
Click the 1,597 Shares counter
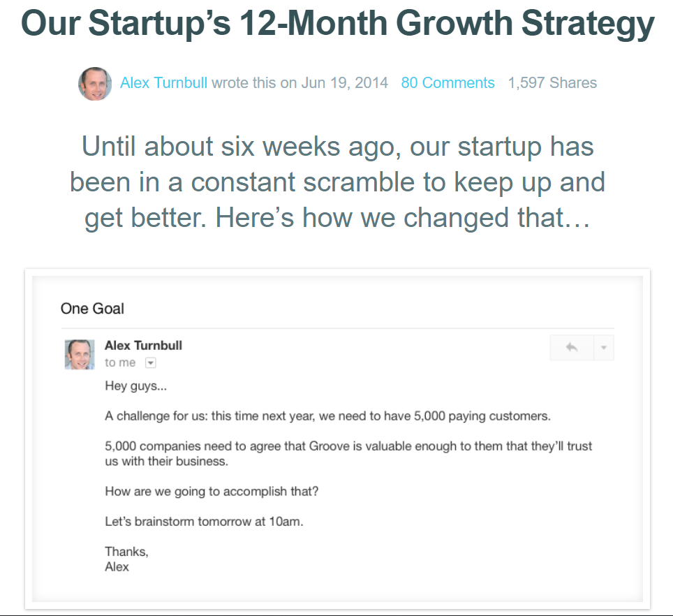coord(552,83)
